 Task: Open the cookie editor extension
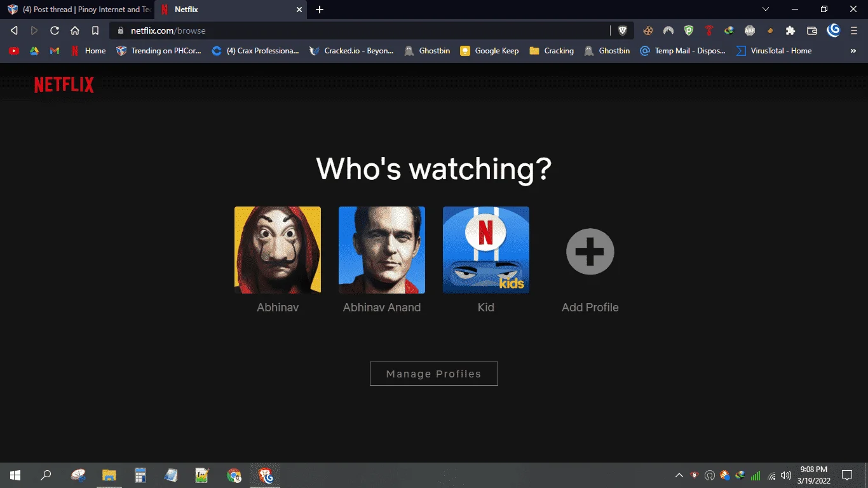pyautogui.click(x=648, y=30)
